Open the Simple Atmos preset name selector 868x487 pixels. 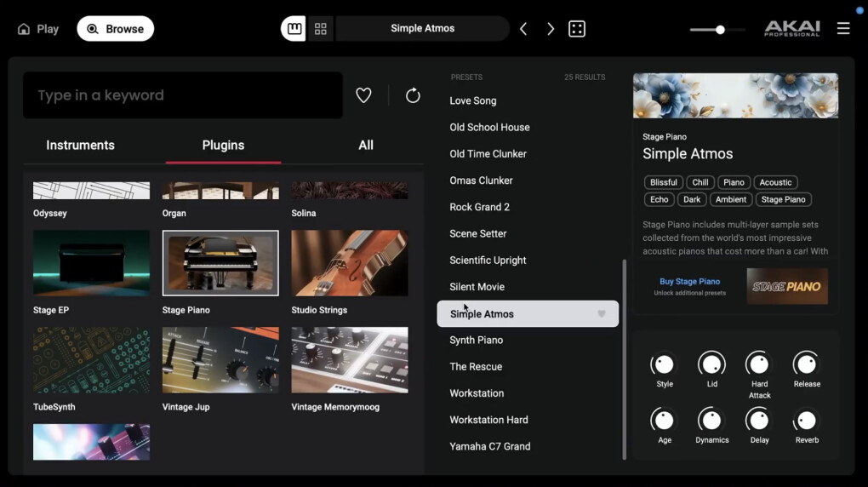click(x=422, y=29)
